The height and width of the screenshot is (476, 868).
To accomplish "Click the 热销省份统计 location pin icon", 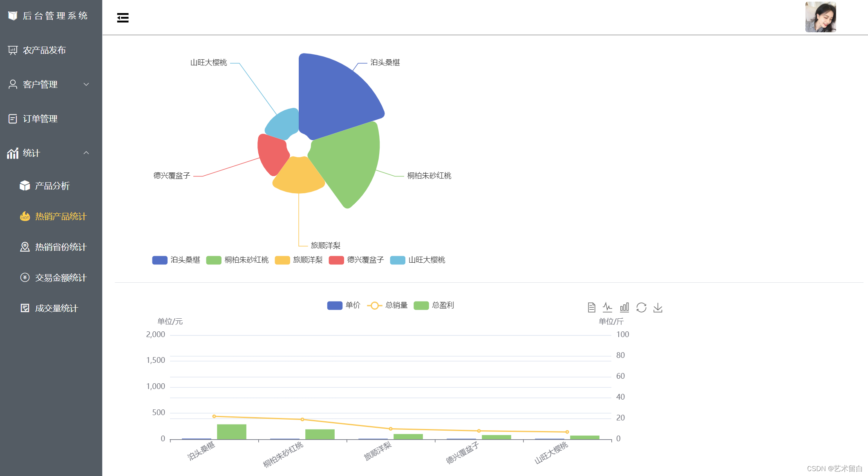I will pos(25,247).
